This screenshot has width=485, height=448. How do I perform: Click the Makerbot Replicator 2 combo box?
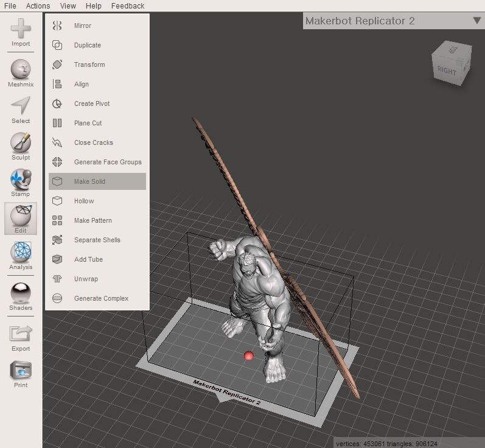[394, 21]
